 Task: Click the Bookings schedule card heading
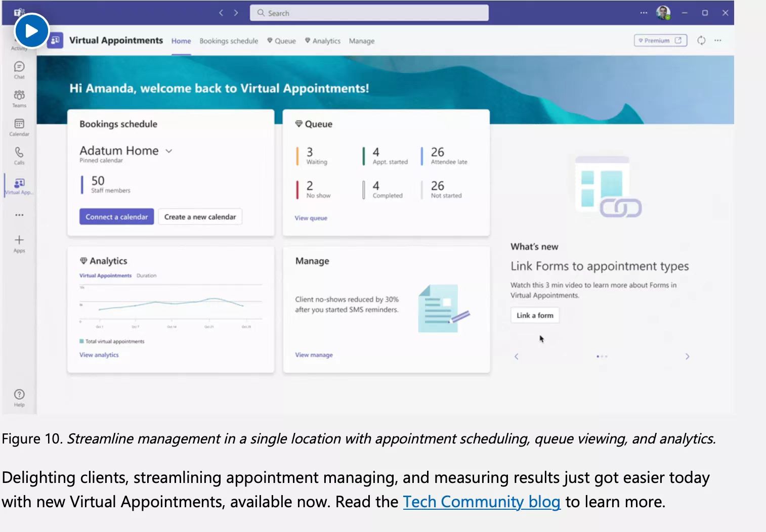click(118, 124)
